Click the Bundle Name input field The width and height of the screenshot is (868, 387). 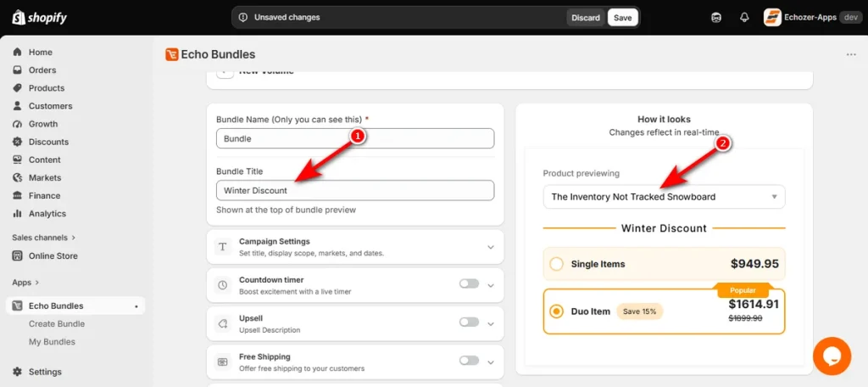[x=355, y=138]
